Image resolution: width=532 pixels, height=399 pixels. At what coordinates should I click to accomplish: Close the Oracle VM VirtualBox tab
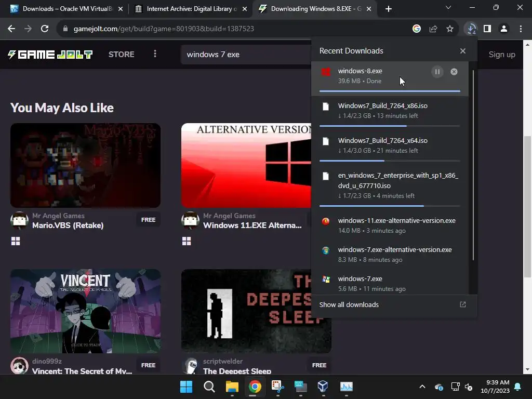(x=121, y=9)
